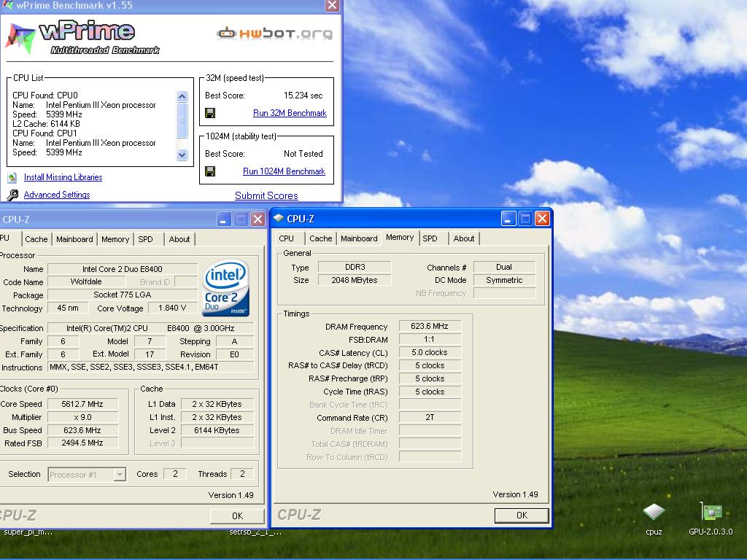Screen dimensions: 747x560
Task: Click the Code Name Wolfdale field
Action: click(86, 282)
